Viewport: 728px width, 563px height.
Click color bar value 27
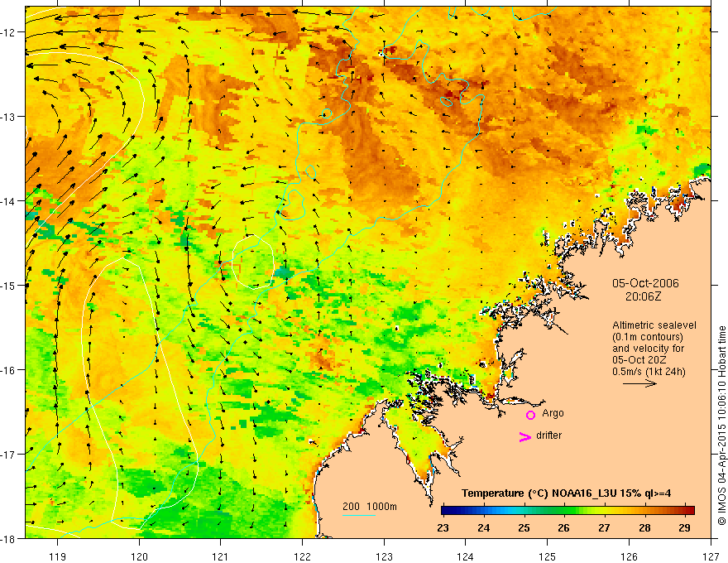point(604,527)
